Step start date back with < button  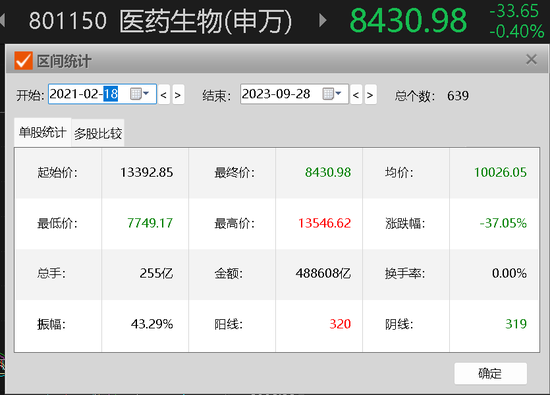coord(163,95)
